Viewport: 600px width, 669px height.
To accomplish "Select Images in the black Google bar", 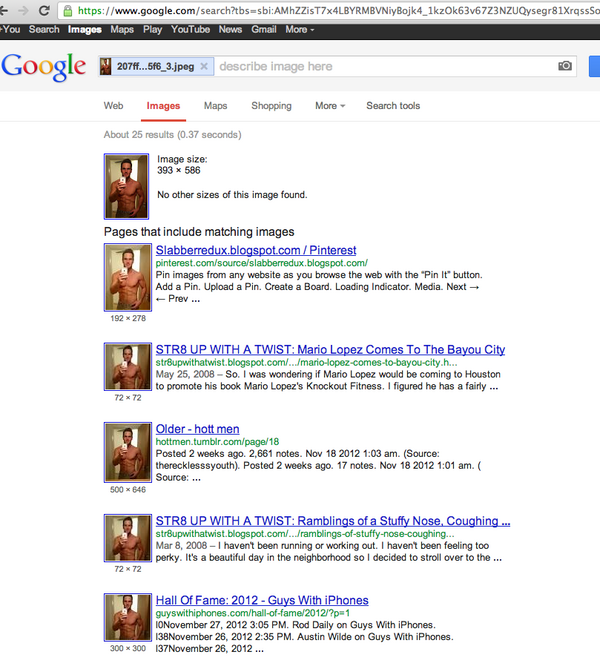I will (x=84, y=29).
